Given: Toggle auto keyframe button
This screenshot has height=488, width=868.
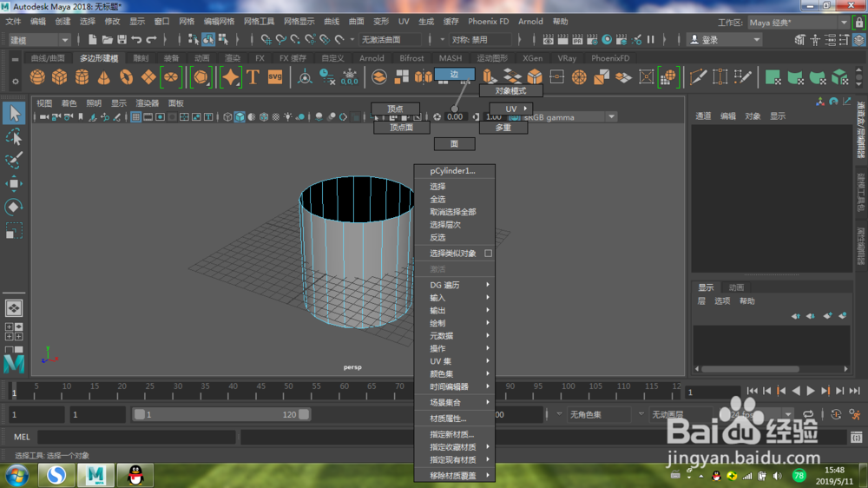Looking at the screenshot, I should click(836, 414).
